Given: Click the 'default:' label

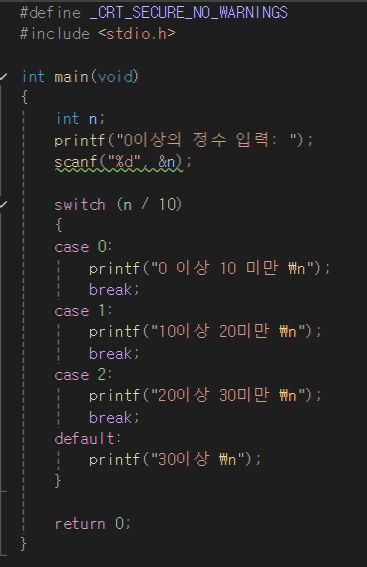Looking at the screenshot, I should (88, 439).
